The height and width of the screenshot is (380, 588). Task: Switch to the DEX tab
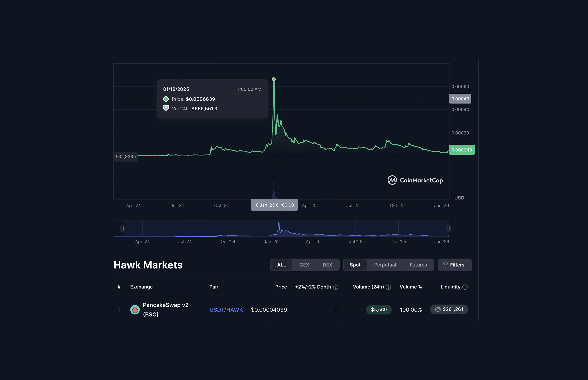[327, 265]
